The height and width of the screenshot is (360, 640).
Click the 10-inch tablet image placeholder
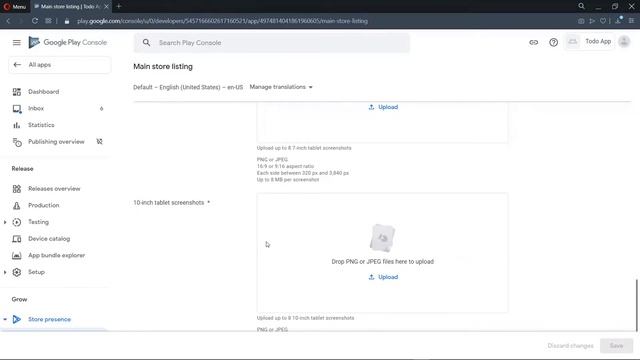coord(382,238)
